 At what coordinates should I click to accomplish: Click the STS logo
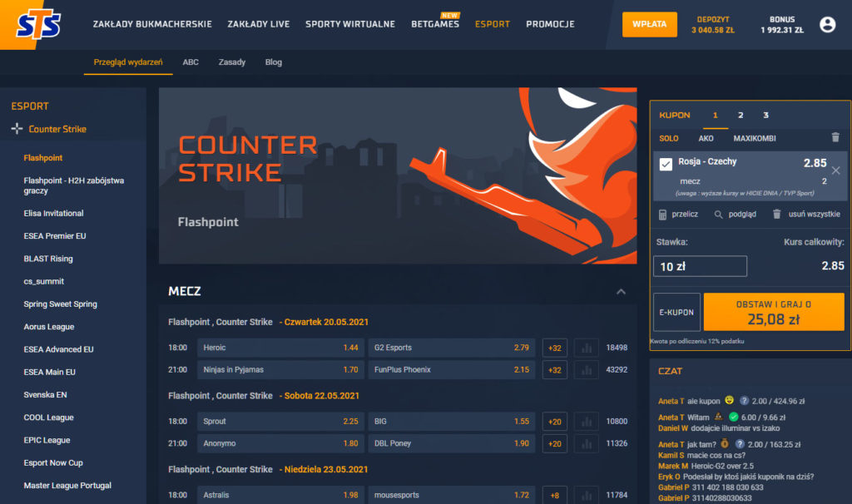[38, 24]
